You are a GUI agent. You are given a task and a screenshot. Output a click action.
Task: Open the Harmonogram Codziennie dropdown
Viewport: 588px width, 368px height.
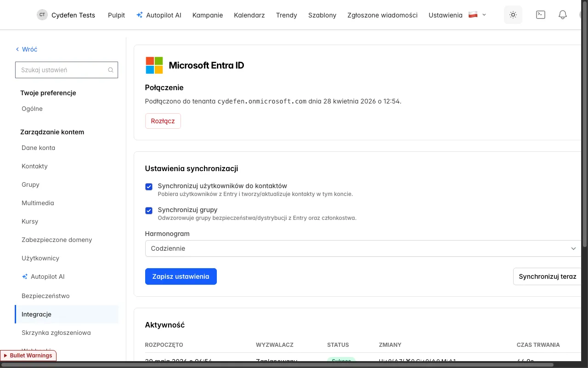coord(363,248)
